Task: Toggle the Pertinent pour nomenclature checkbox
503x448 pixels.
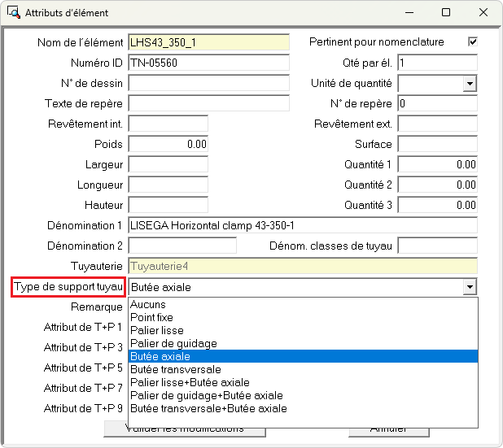Action: [x=472, y=41]
